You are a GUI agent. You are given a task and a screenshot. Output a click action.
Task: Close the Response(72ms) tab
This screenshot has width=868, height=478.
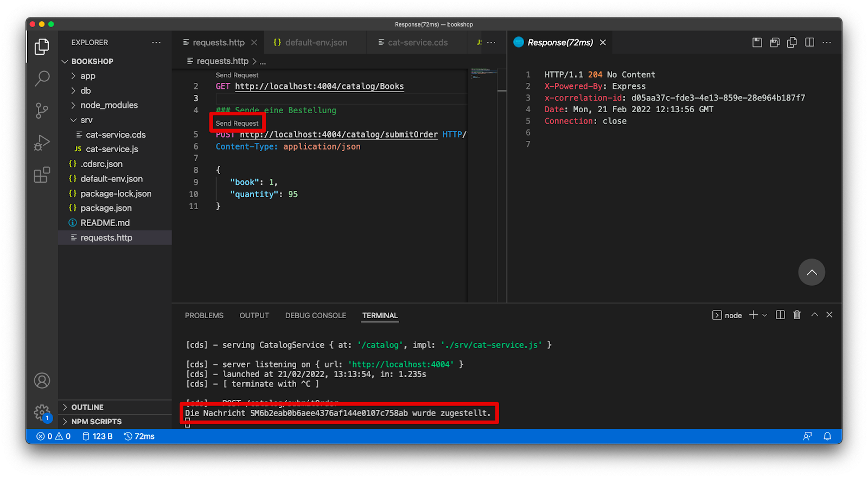pos(603,42)
